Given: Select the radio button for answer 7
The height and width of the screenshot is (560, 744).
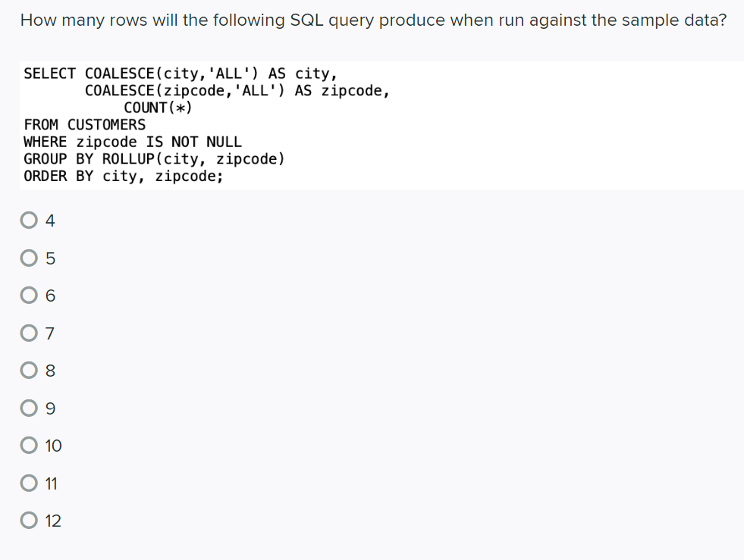Looking at the screenshot, I should pos(29,333).
